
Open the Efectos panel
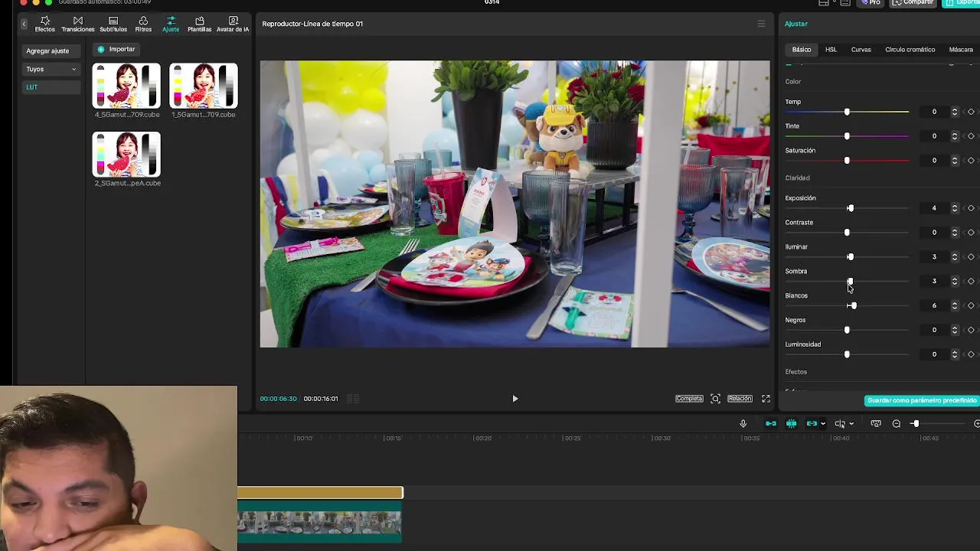point(44,24)
